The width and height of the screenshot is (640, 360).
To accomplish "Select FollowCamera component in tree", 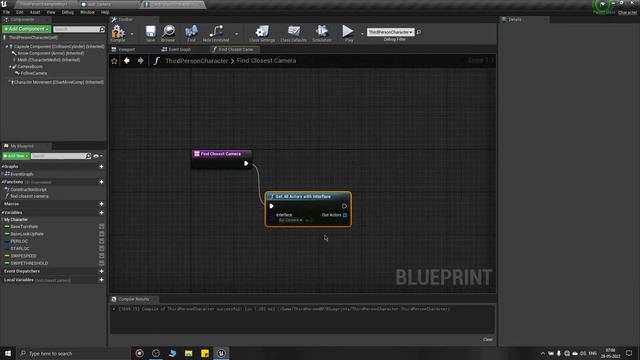I will [33, 73].
